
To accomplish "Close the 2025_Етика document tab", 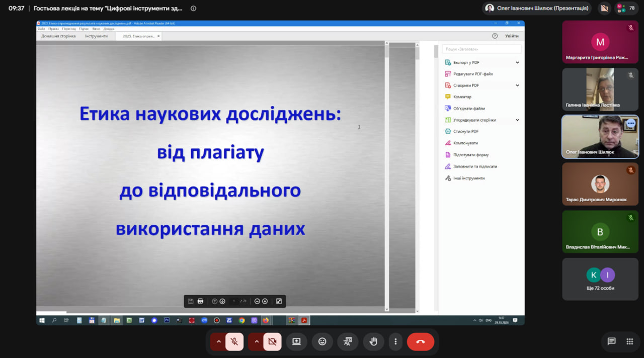I will (158, 36).
